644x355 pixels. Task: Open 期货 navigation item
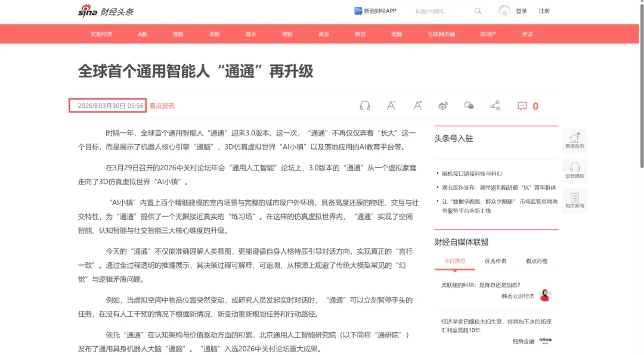pyautogui.click(x=360, y=34)
